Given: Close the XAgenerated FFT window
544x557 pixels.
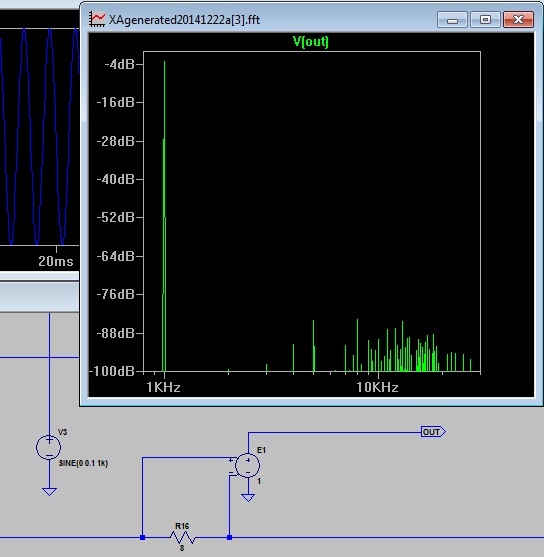Looking at the screenshot, I should coord(518,19).
